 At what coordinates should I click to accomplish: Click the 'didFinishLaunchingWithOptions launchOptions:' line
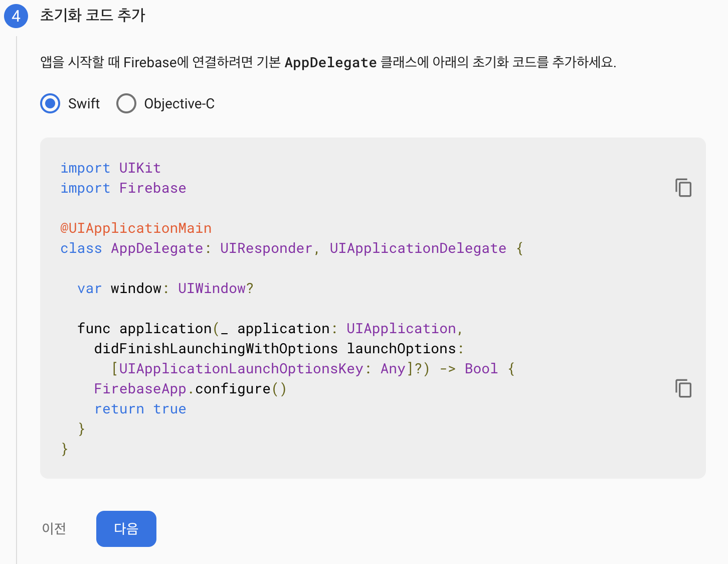click(279, 349)
